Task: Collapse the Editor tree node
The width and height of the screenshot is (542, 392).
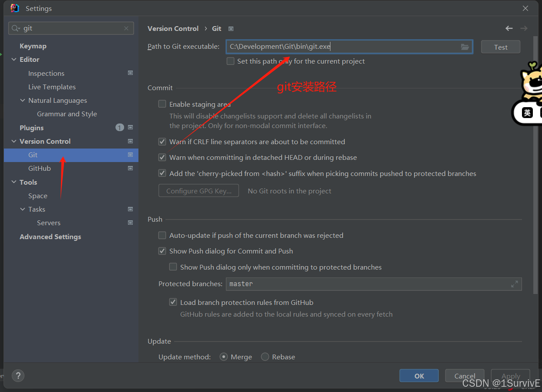Action: (14, 59)
